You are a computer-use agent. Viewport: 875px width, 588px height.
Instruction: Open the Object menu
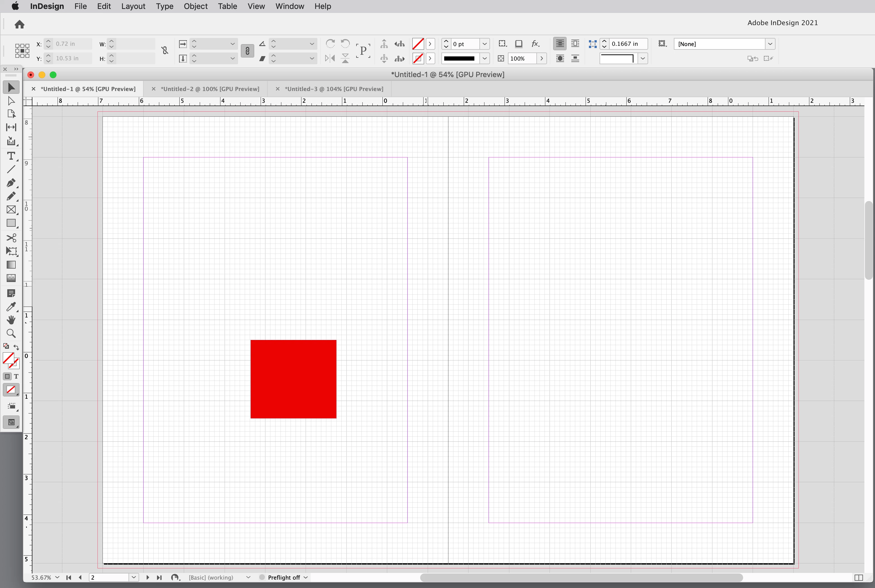(x=195, y=6)
